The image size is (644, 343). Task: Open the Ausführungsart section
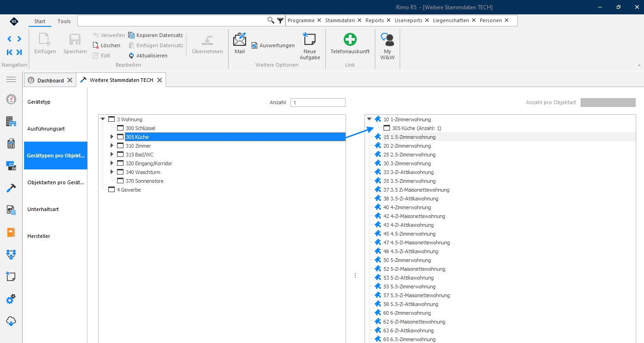pyautogui.click(x=56, y=129)
